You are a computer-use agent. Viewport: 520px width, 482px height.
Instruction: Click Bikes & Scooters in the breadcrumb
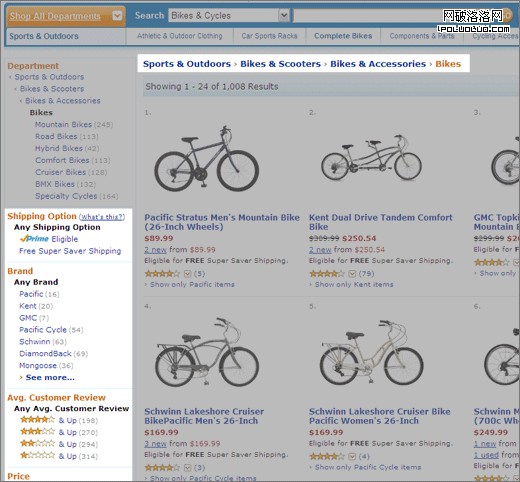[280, 64]
